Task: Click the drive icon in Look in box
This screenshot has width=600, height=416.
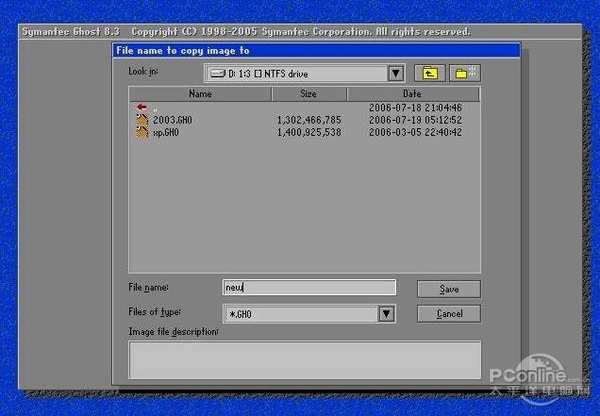Action: coord(216,73)
